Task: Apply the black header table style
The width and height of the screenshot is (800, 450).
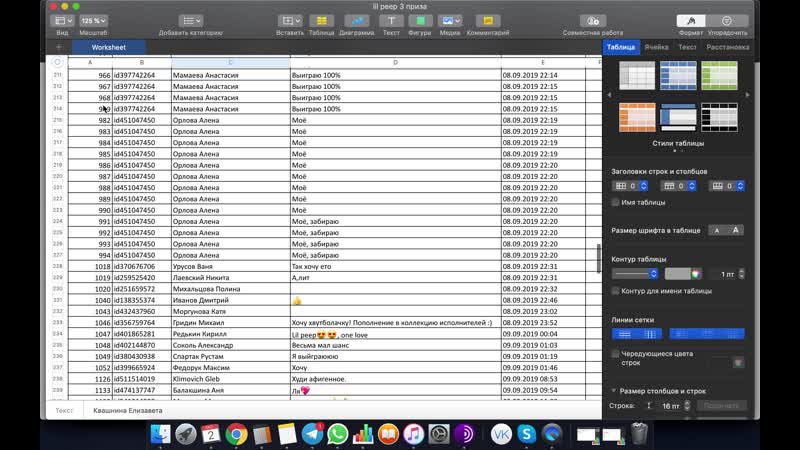Action: (x=719, y=117)
